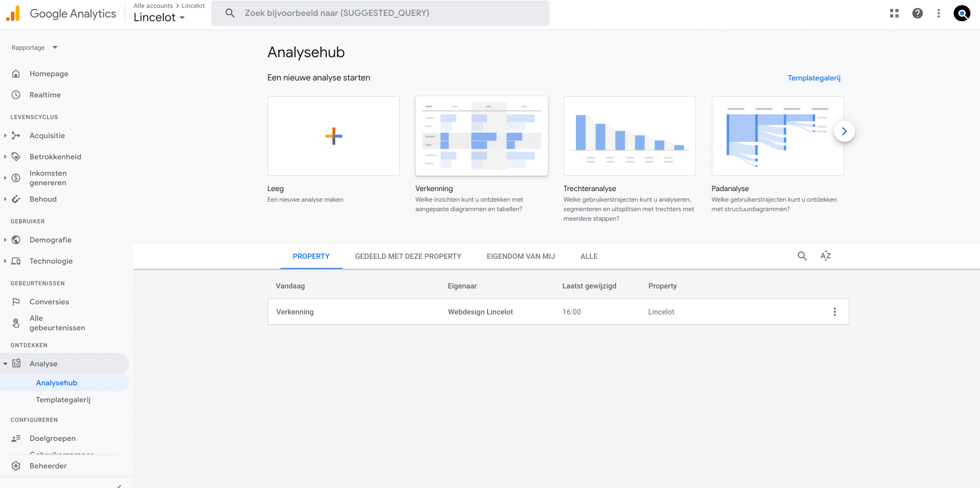Open Templategalerij in the sidebar
Screen dimensions: 980x488
click(x=63, y=400)
